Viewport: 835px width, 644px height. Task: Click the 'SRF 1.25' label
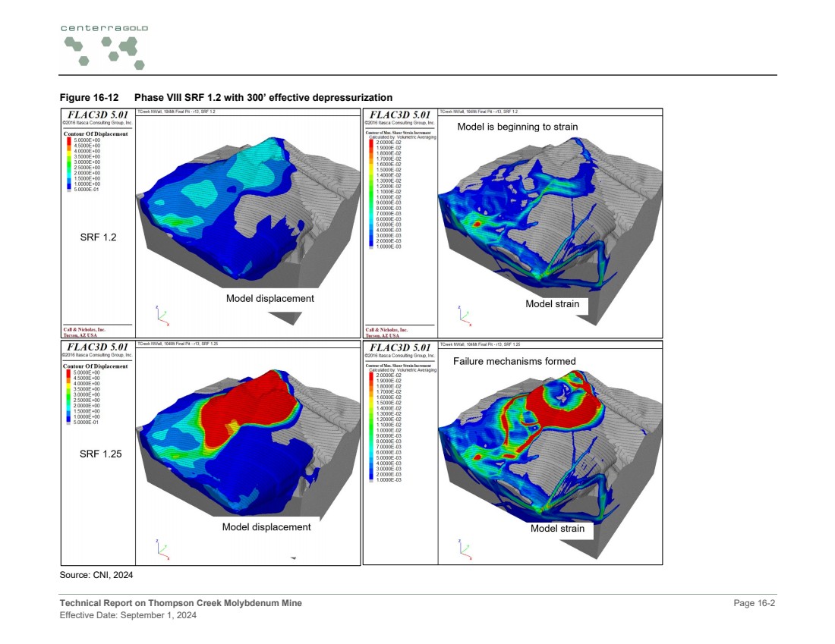[x=100, y=454]
